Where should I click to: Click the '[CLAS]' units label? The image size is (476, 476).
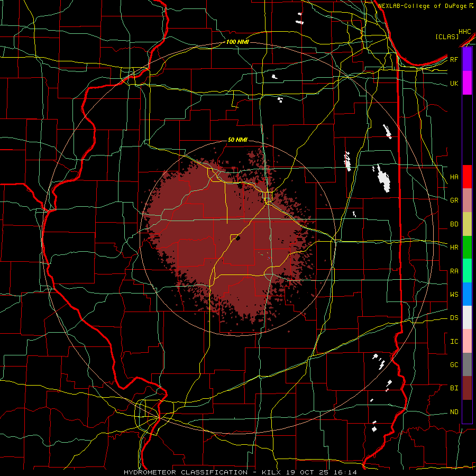[x=447, y=36]
